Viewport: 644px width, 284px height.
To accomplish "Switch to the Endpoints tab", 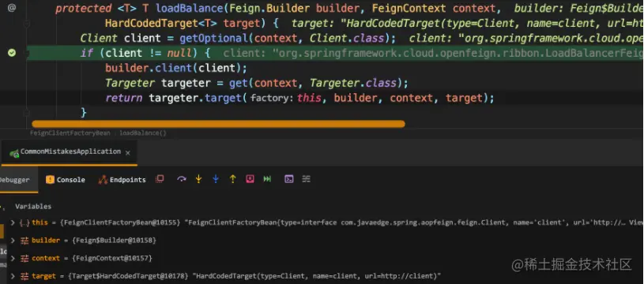I will pos(122,180).
